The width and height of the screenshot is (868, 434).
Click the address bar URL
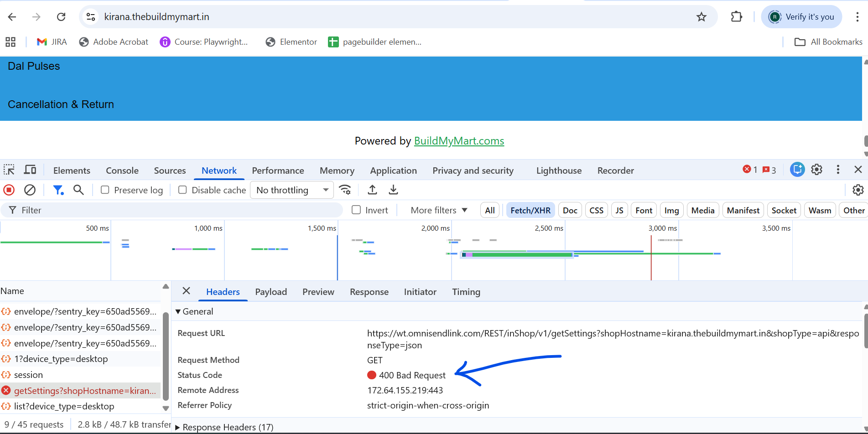pyautogui.click(x=156, y=17)
